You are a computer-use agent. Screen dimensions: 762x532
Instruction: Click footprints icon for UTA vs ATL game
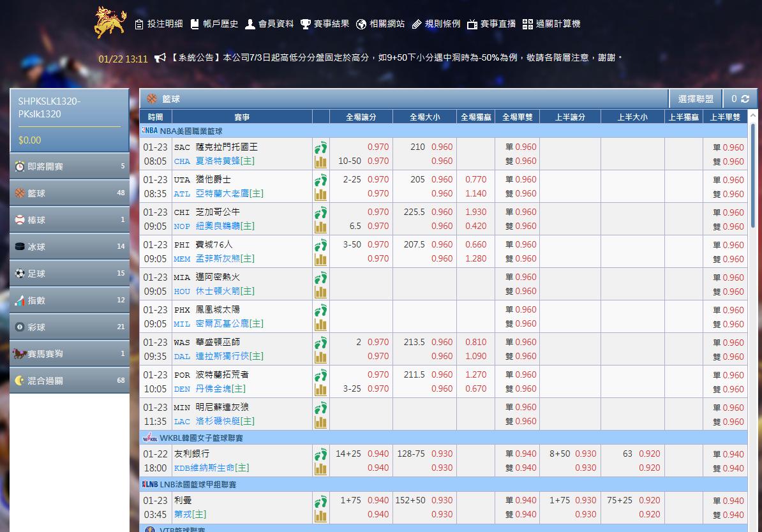321,180
